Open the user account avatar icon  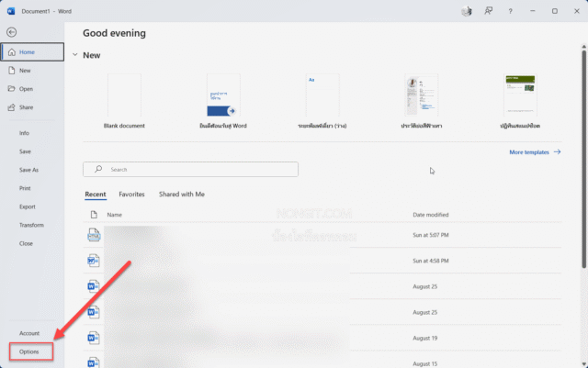click(x=467, y=11)
